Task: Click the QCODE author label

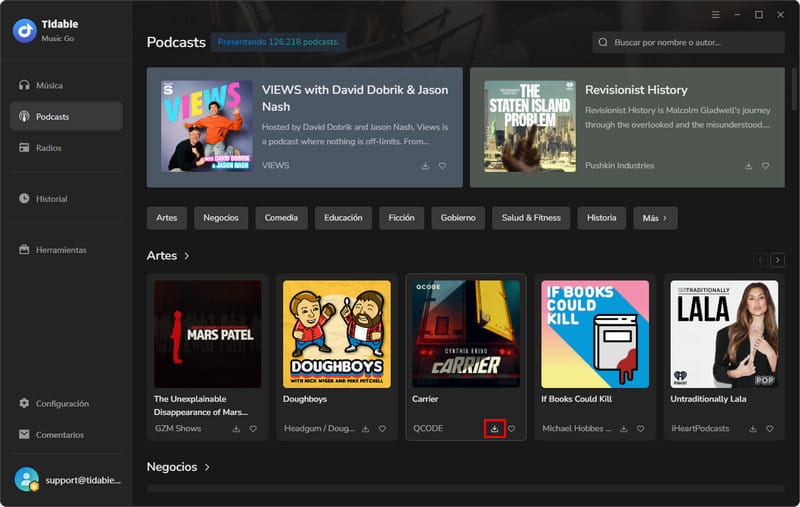Action: (428, 428)
